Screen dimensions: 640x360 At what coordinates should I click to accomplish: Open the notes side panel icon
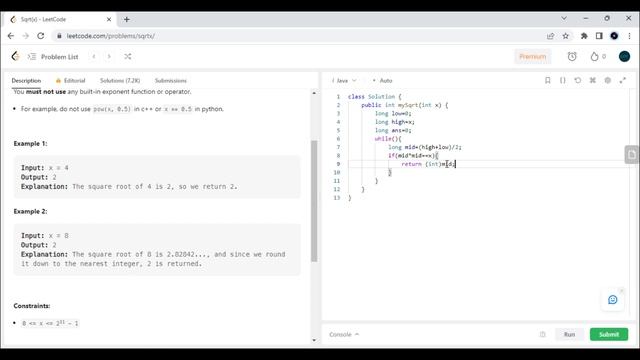pos(632,155)
